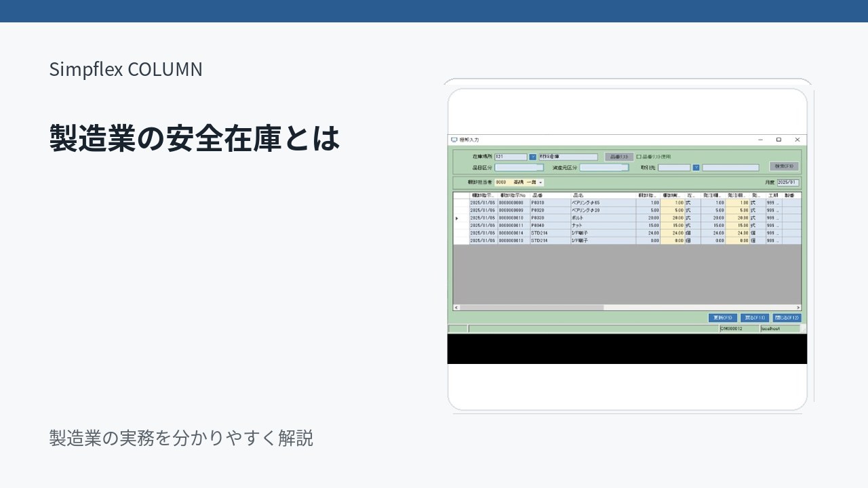Click the 製番 column header
Screen dimensions: 868x488
791,195
